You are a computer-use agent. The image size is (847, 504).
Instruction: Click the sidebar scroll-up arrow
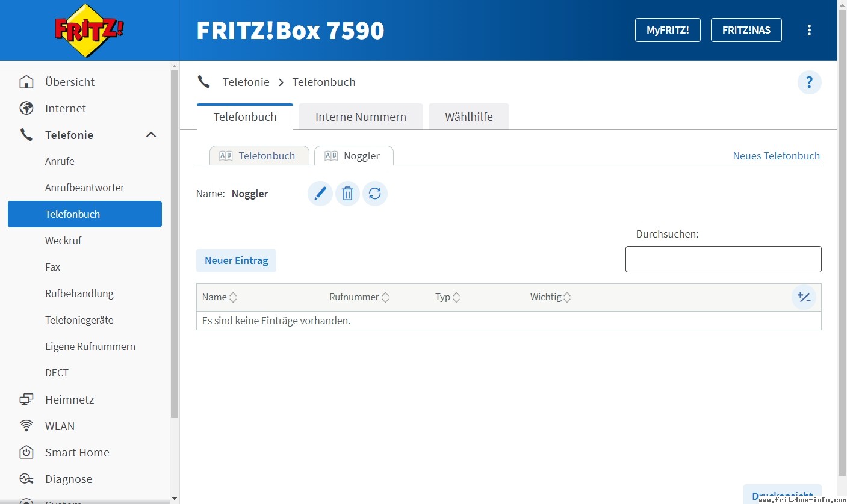tap(175, 66)
